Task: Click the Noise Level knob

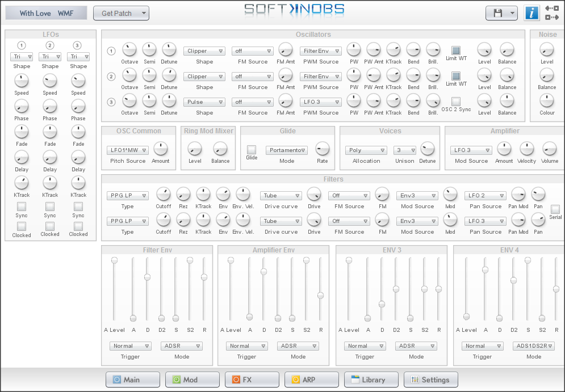Action: point(547,49)
